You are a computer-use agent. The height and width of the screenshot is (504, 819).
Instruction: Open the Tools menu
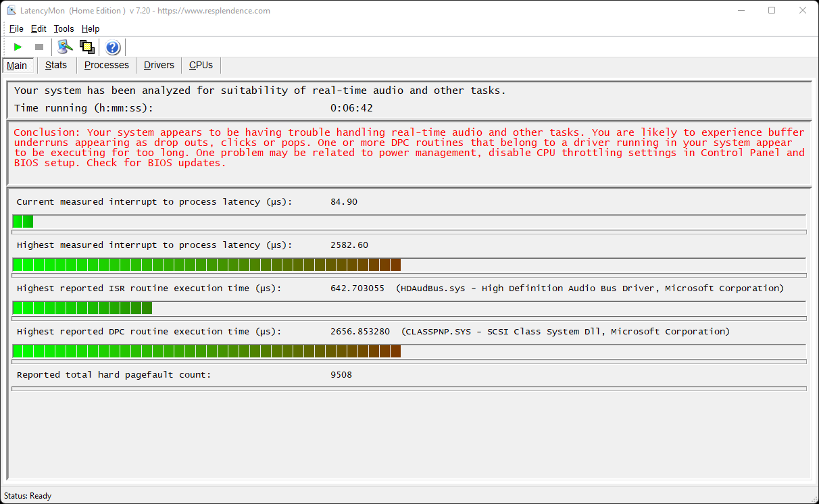(64, 28)
